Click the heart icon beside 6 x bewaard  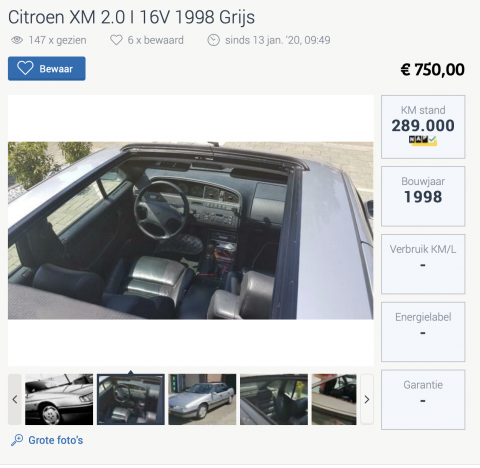point(116,40)
